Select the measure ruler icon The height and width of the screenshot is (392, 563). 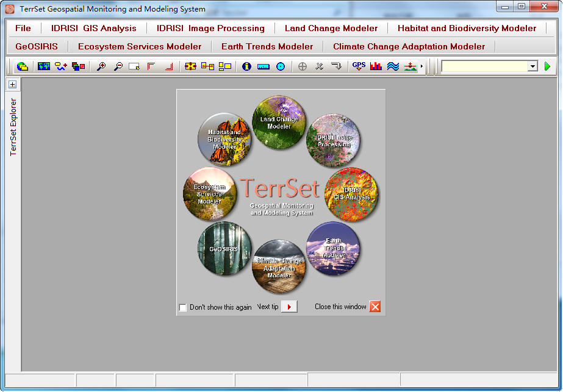(x=264, y=66)
